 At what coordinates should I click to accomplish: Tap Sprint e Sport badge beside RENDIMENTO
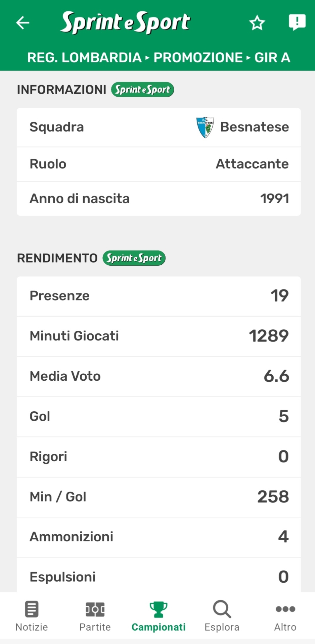coord(134,258)
